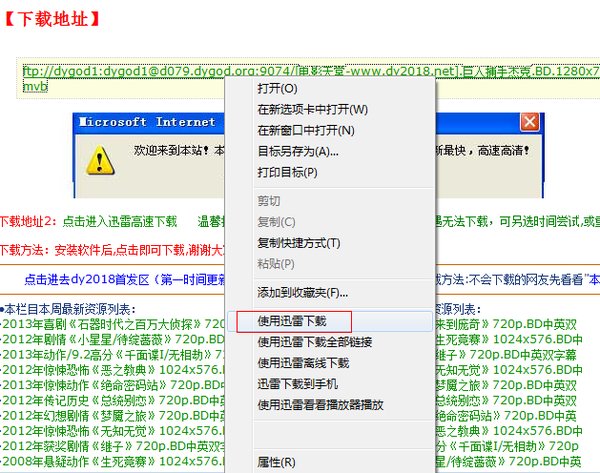The height and width of the screenshot is (473, 600).
Task: Select 添加到收藏夹(F)... menu entry
Action: click(302, 293)
